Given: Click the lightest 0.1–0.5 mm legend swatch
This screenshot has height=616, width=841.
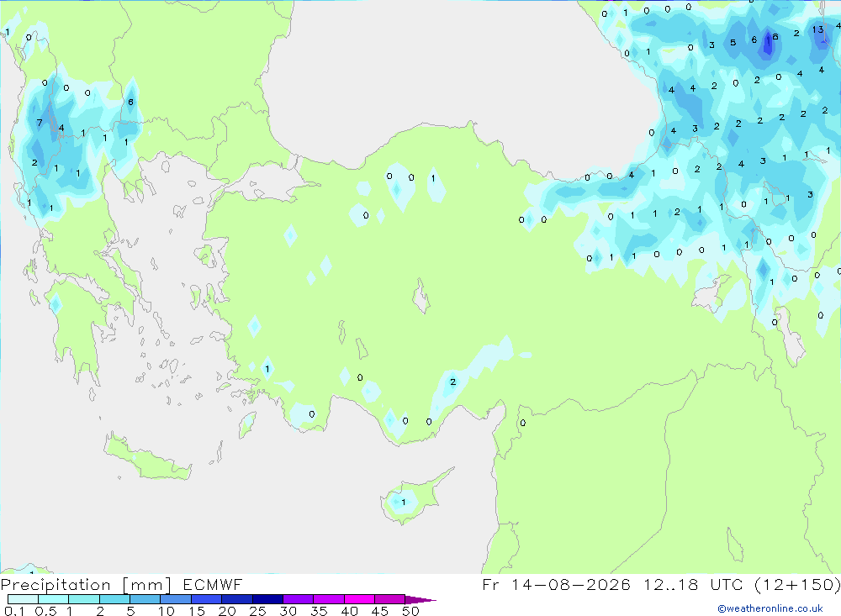Looking at the screenshot, I should (23, 599).
